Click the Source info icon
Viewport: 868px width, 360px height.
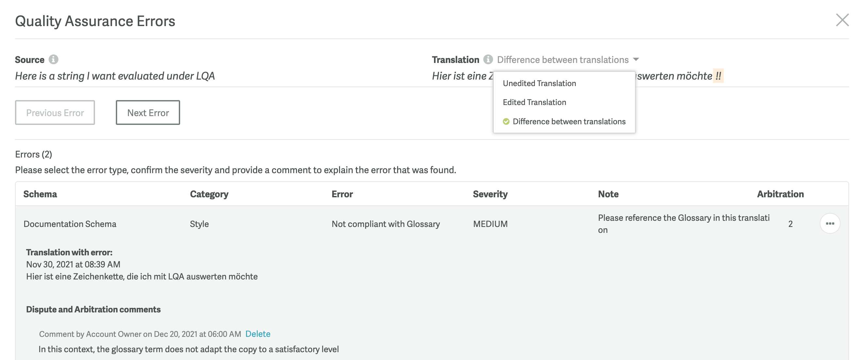pyautogui.click(x=53, y=59)
